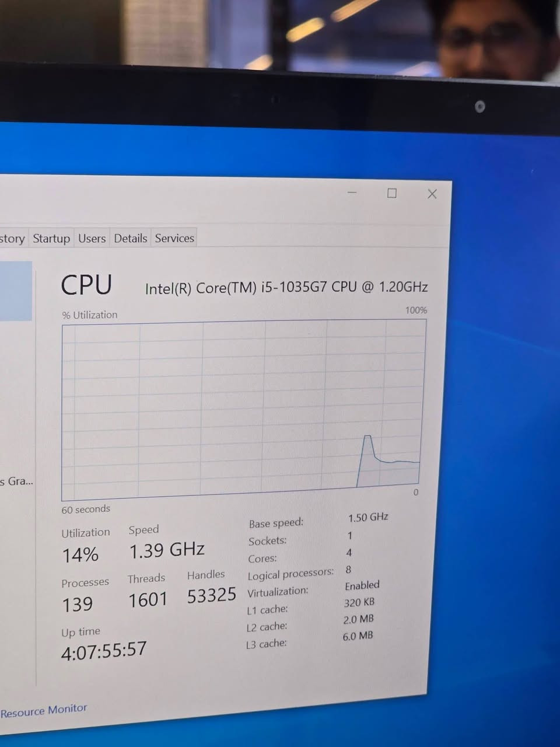Click the Virtualization value 'Enabled'

click(x=362, y=585)
